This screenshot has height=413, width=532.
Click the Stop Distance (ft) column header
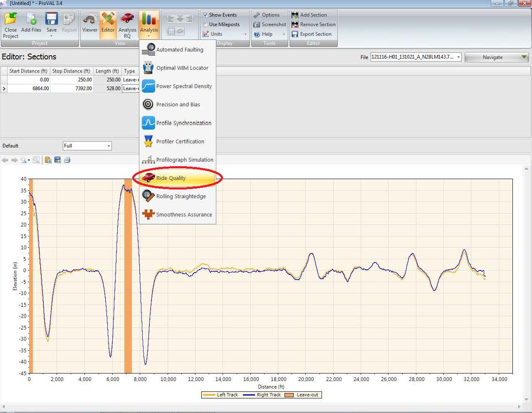(x=71, y=71)
